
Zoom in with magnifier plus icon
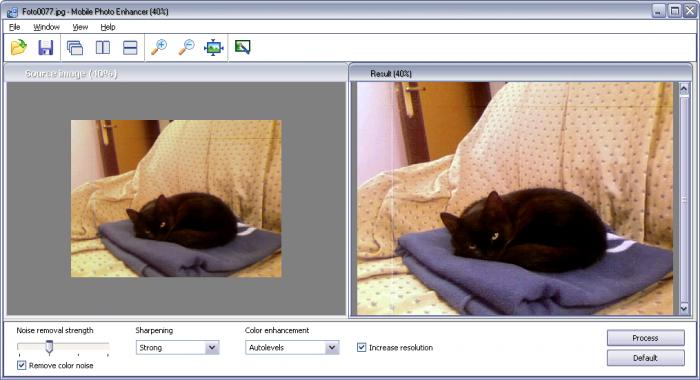158,47
